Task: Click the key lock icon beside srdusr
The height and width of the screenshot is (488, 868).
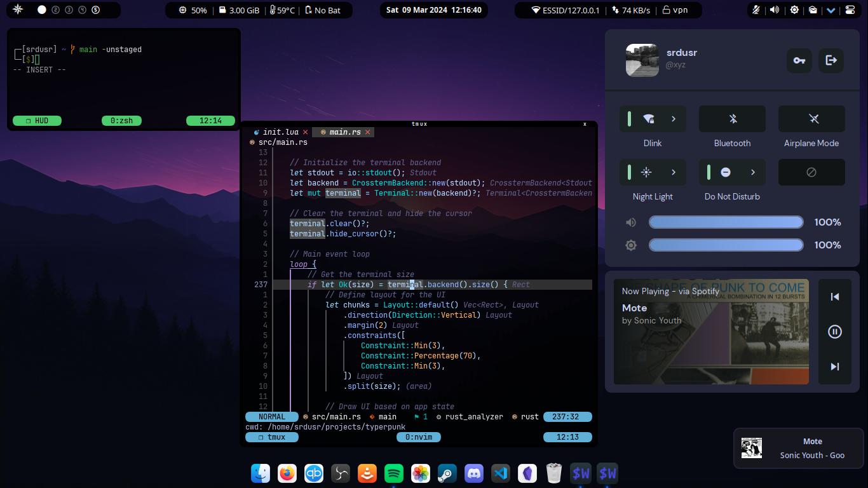Action: (799, 60)
